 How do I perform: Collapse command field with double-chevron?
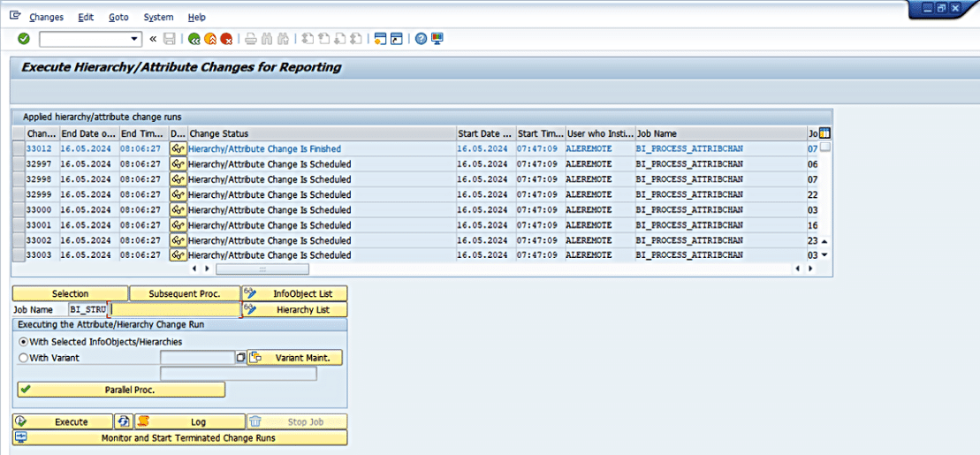[153, 40]
